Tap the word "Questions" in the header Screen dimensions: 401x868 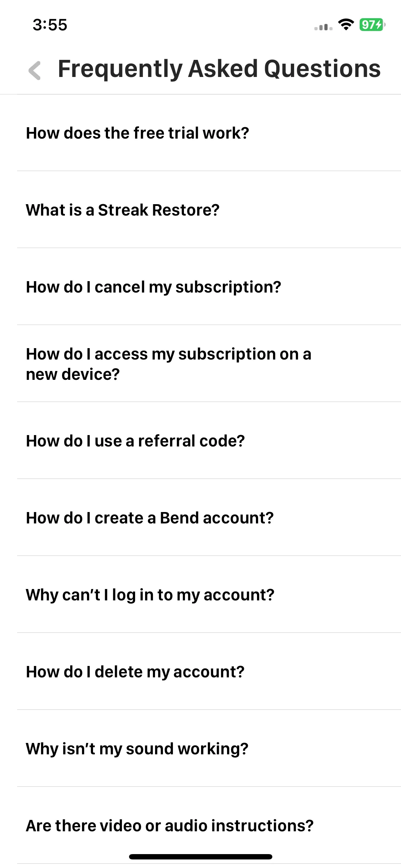coord(322,69)
